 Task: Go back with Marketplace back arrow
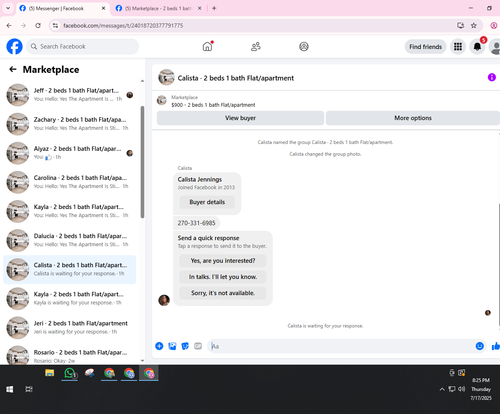coord(13,69)
